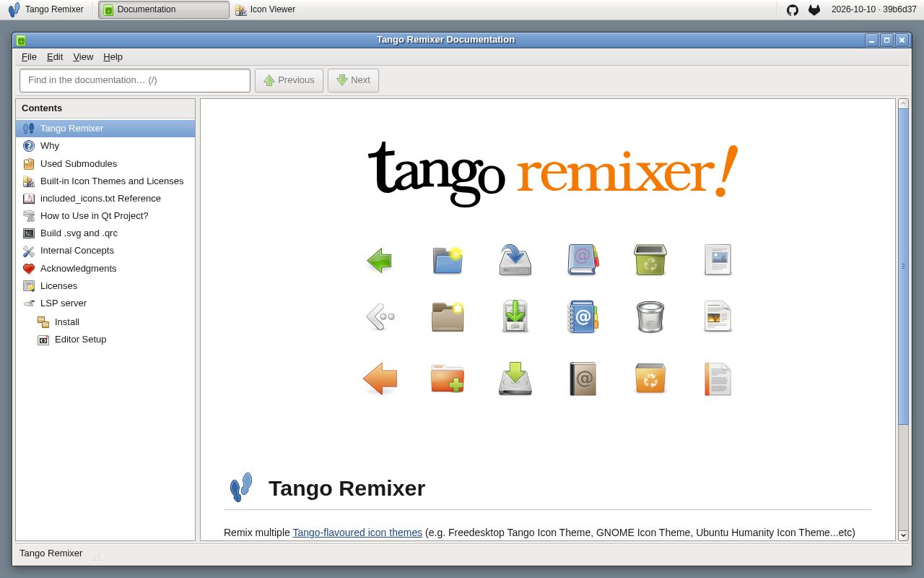
Task: Follow the Tango-flavoured icon themes link
Action: point(357,532)
